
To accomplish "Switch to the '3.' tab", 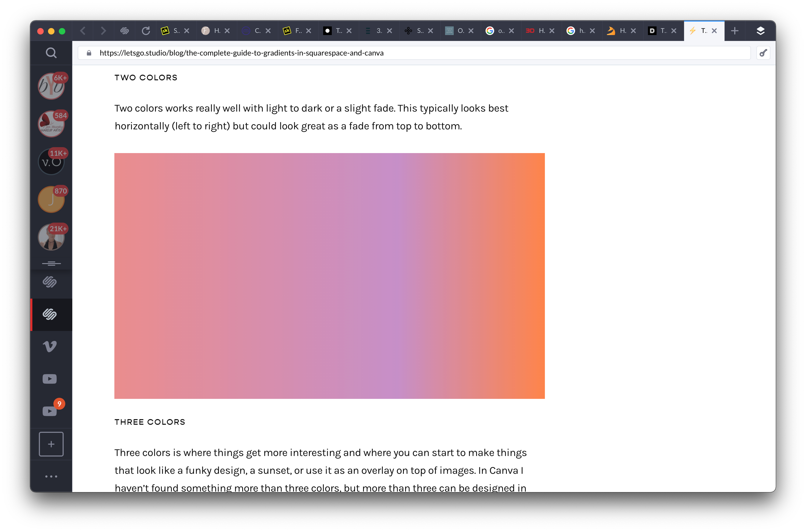I will pyautogui.click(x=374, y=31).
